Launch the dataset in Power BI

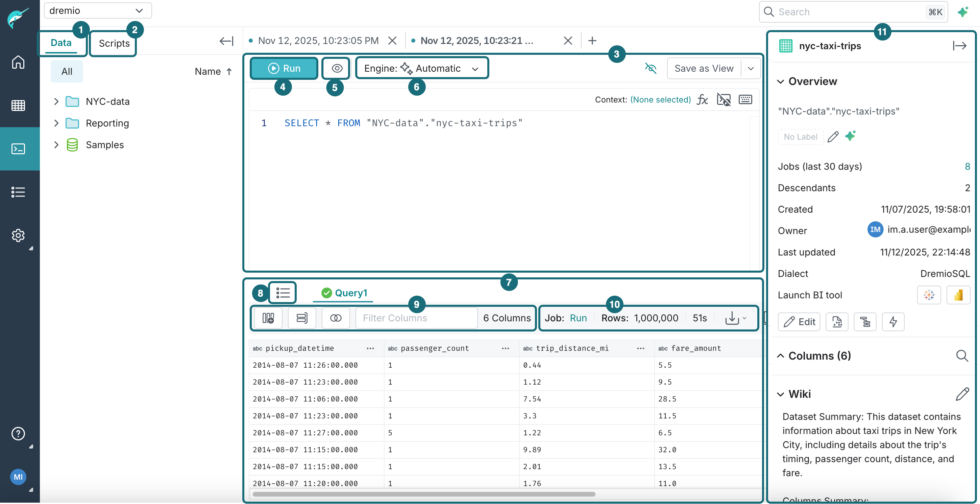(x=958, y=295)
